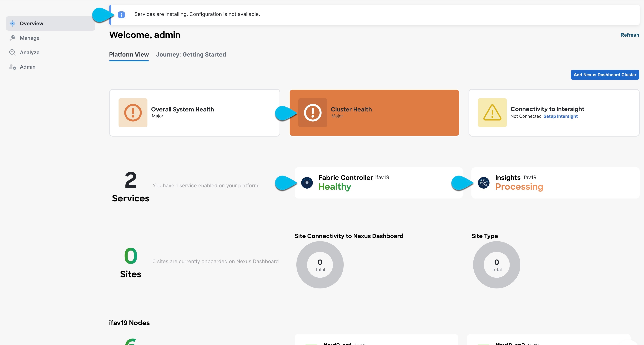Click the 'Site Type' heading
The width and height of the screenshot is (644, 345).
click(484, 236)
